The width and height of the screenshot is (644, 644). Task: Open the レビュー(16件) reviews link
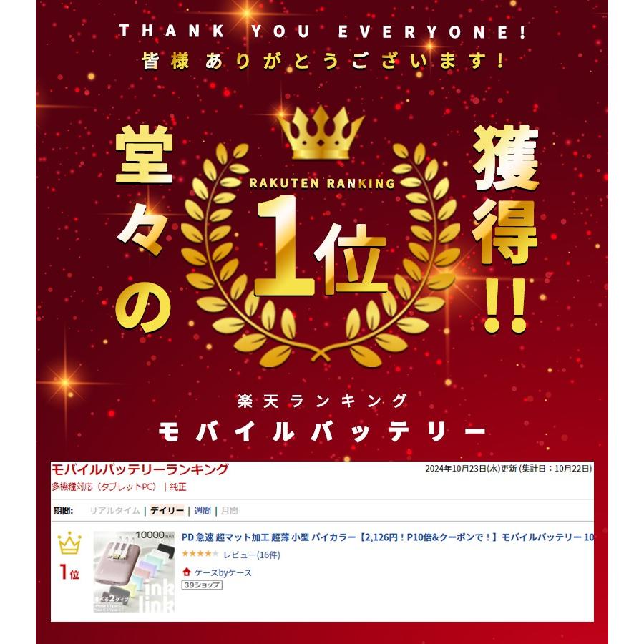(x=252, y=555)
